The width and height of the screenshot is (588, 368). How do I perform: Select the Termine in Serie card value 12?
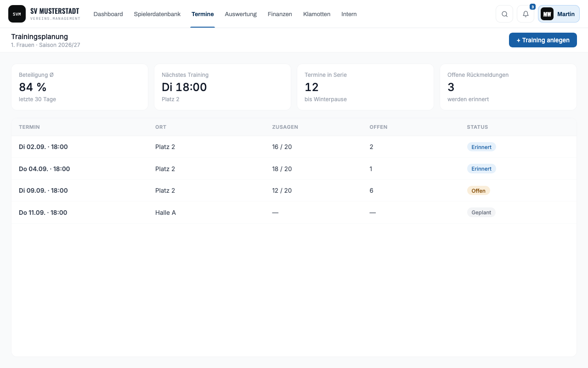[x=311, y=87]
